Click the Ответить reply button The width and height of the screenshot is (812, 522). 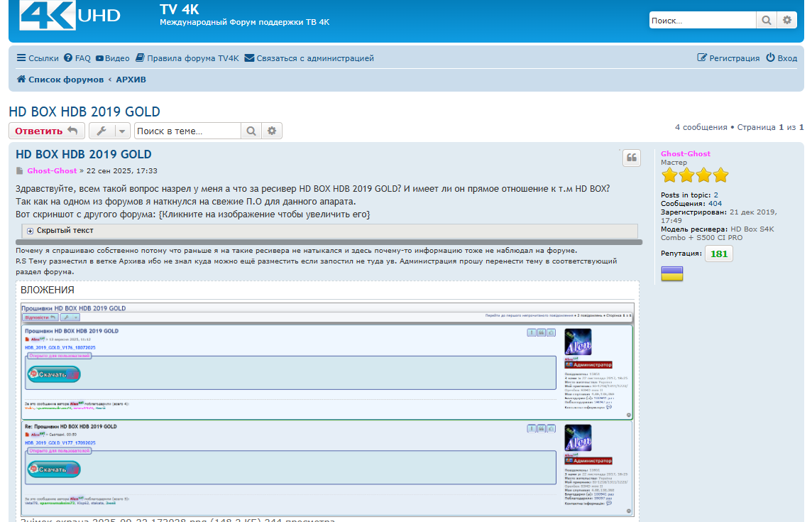point(46,131)
